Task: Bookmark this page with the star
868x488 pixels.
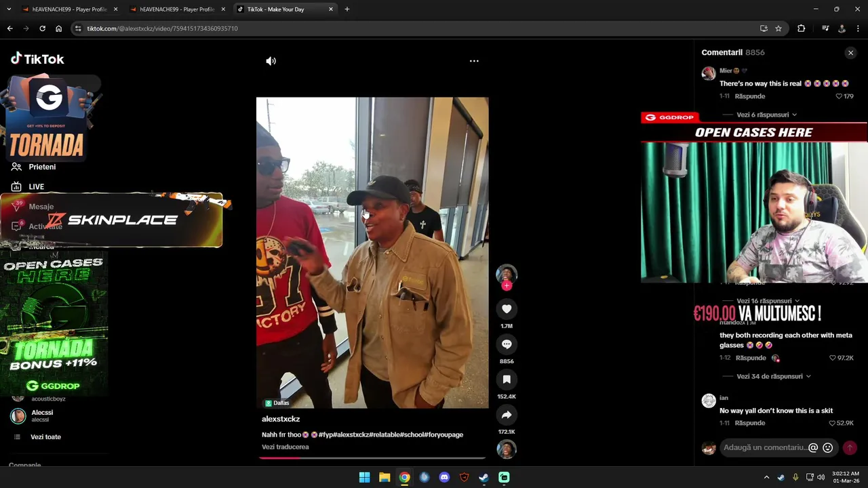Action: tap(778, 28)
